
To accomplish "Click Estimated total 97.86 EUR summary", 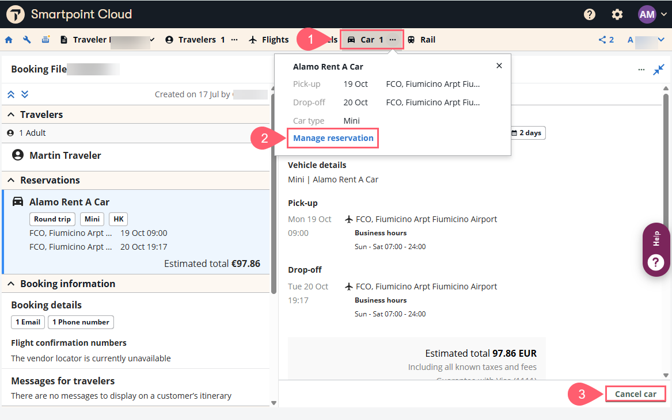I will pos(480,353).
